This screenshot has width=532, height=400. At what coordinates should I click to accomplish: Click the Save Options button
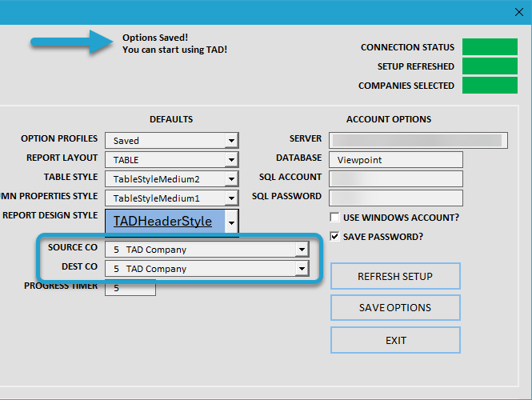tap(395, 307)
